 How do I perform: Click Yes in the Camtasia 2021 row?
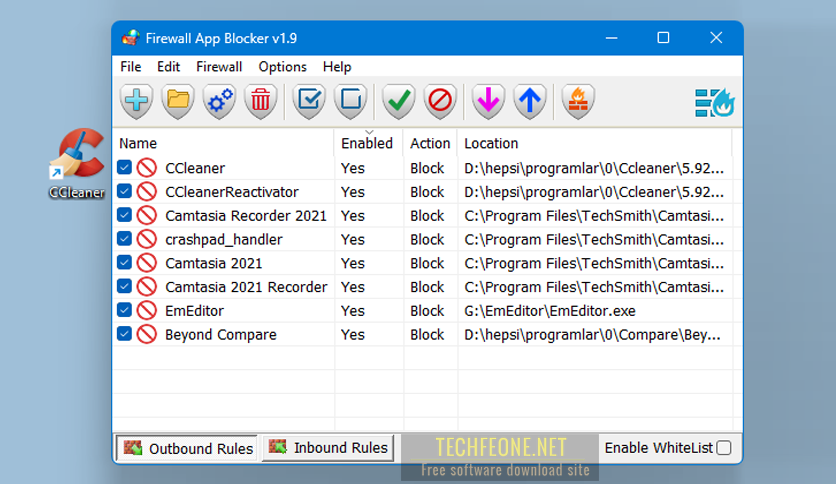[x=353, y=263]
